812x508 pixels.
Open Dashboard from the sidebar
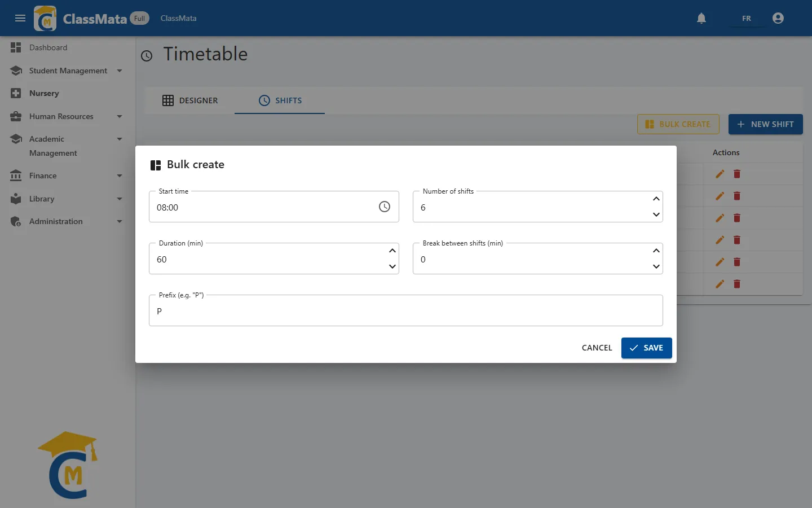[x=68, y=47]
